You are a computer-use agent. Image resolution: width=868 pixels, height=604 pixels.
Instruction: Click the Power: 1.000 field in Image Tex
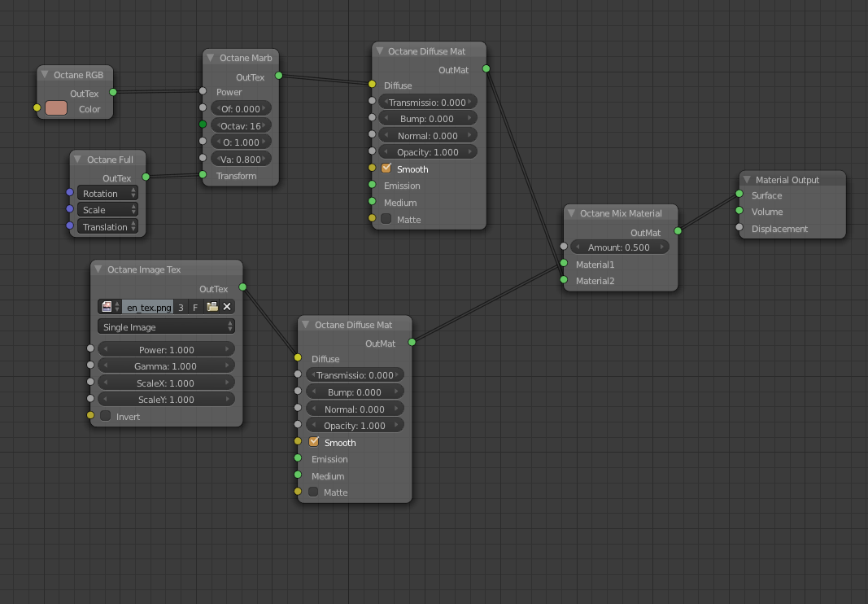166,350
